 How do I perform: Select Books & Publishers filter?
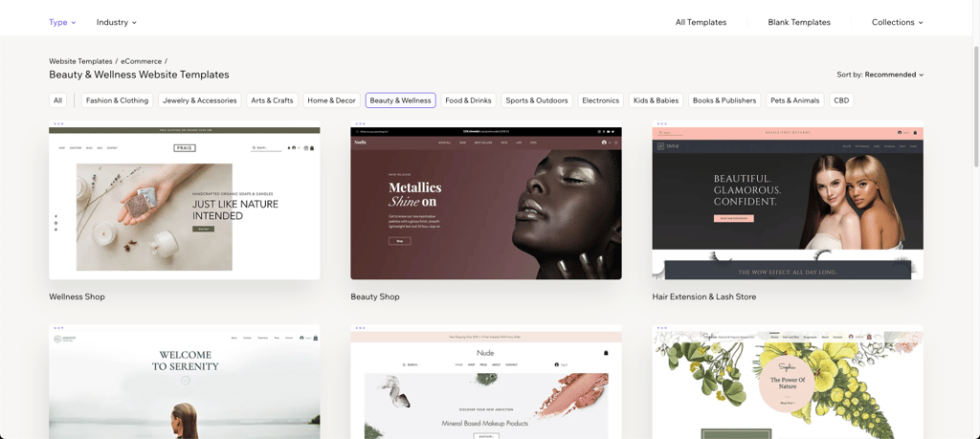pyautogui.click(x=724, y=99)
